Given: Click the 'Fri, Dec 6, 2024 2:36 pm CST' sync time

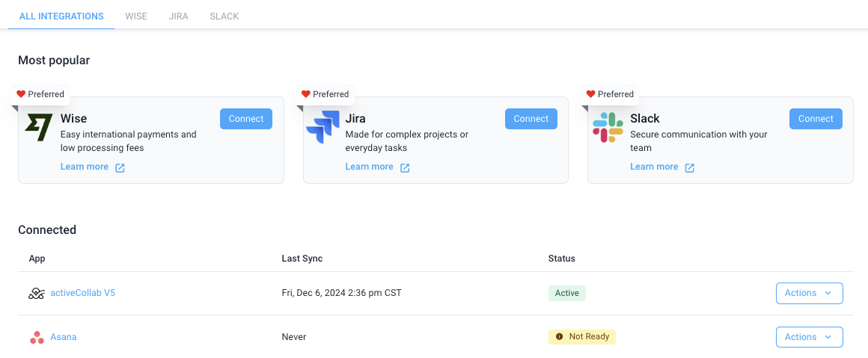Looking at the screenshot, I should (341, 293).
